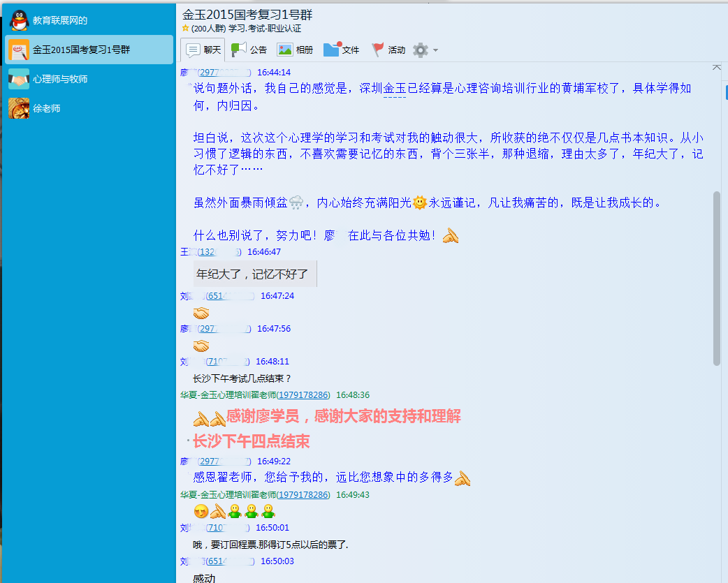
Task: Click the underlined 金玉 keyword in message
Action: coord(395,88)
